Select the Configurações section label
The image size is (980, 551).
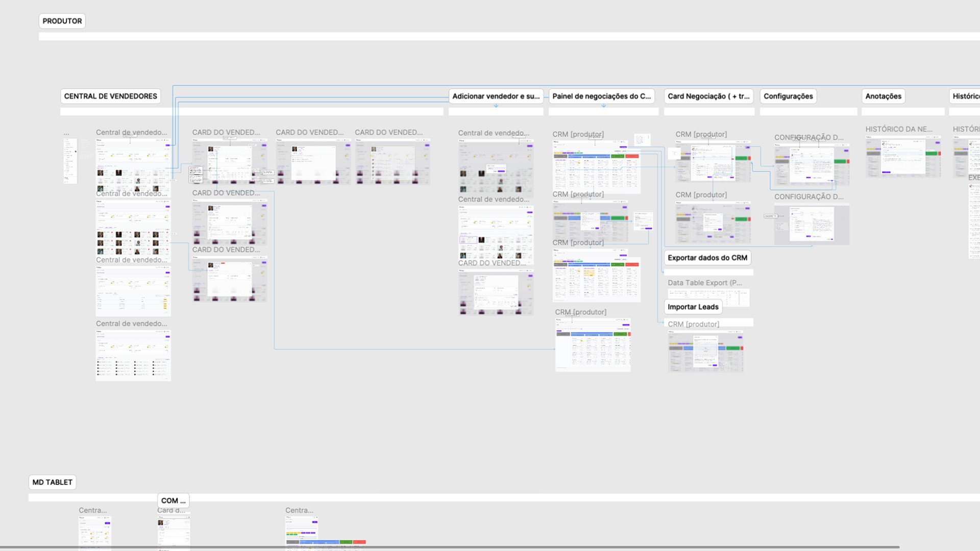point(788,96)
